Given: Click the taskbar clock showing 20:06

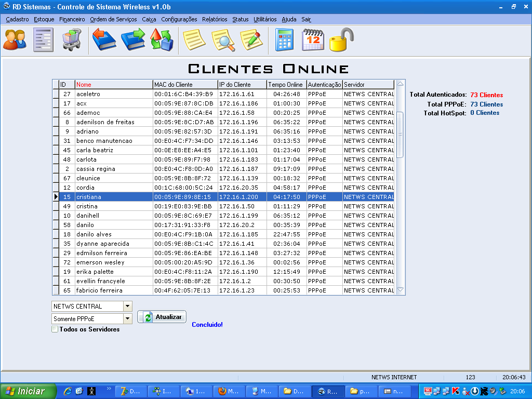Looking at the screenshot, I should point(517,391).
